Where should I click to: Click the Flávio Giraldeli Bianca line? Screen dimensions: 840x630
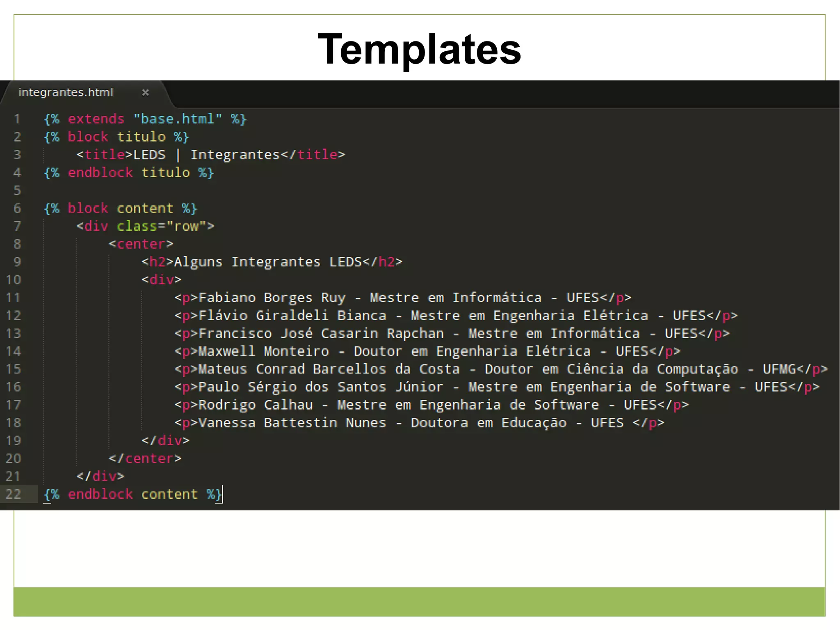tap(456, 316)
